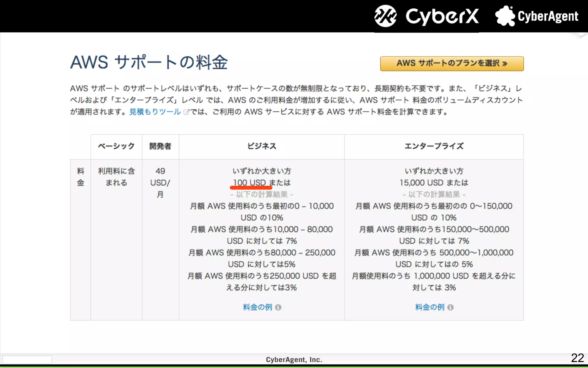Click the 49 USD/月 developer price cell
The image size is (588, 368).
(160, 183)
